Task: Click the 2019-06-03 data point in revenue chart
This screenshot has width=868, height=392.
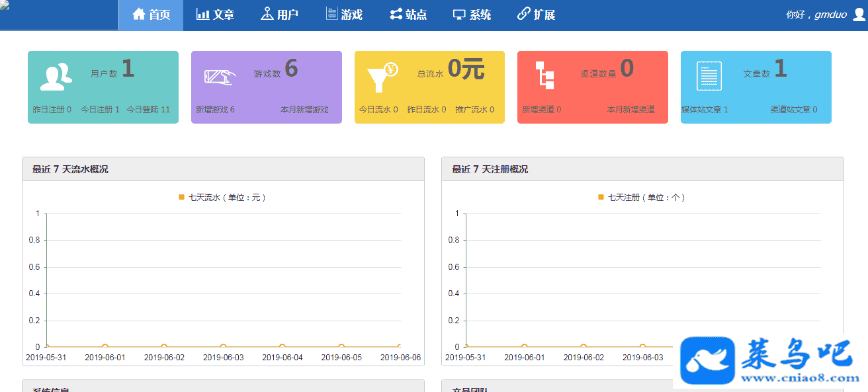Action: [223, 346]
